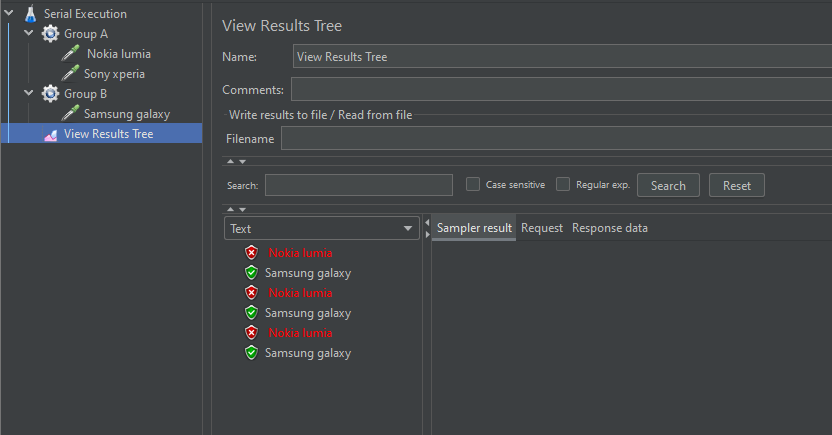Click the Sony xperia sampler pipette icon

pos(70,74)
